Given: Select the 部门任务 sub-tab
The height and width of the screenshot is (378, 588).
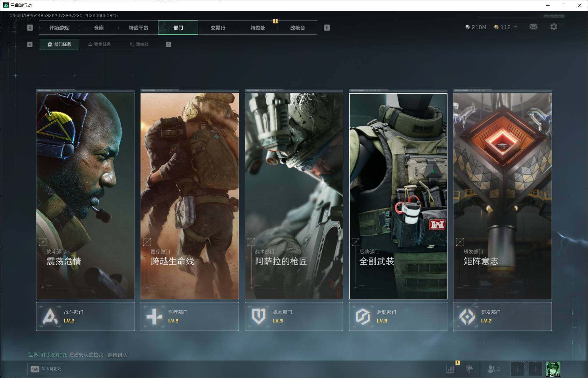Looking at the screenshot, I should 59,44.
